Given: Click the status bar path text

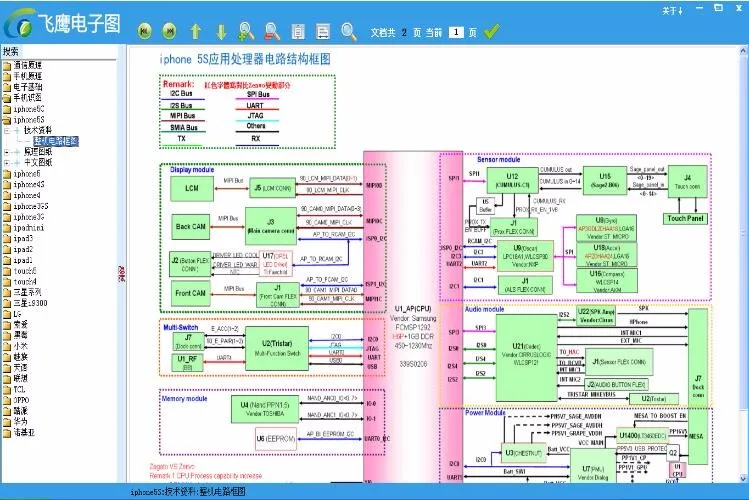Looking at the screenshot, I should point(188,492).
